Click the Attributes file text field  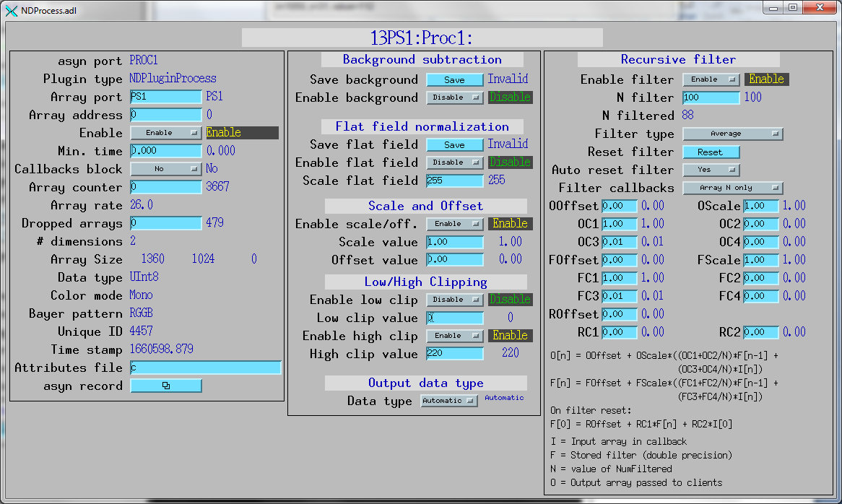click(205, 368)
